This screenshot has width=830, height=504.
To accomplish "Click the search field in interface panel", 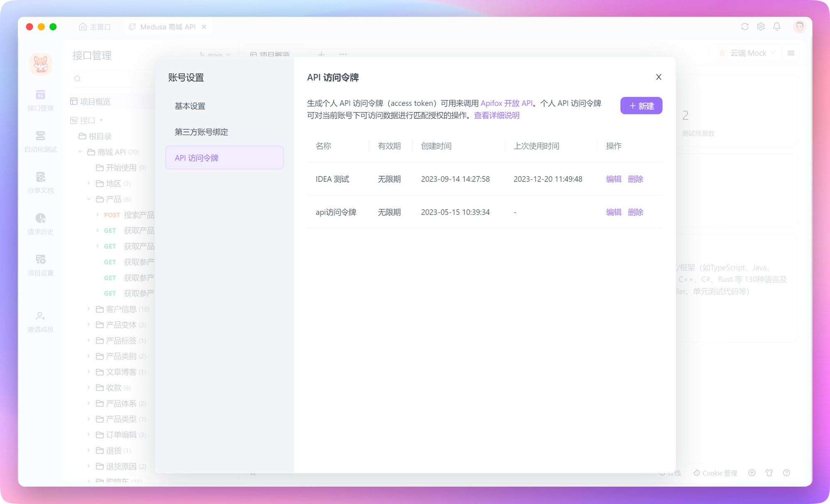I will point(112,79).
